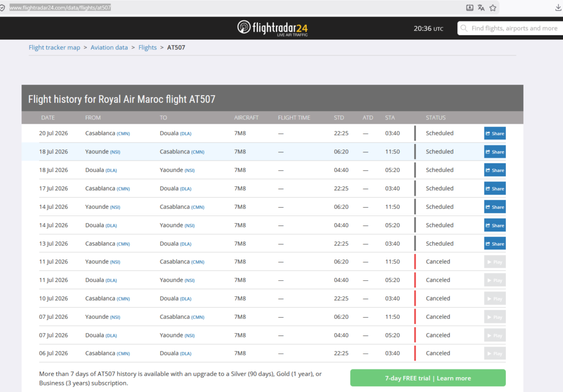Click the 20:36 UTC clock
Viewport: 563px width, 392px height.
pos(428,29)
